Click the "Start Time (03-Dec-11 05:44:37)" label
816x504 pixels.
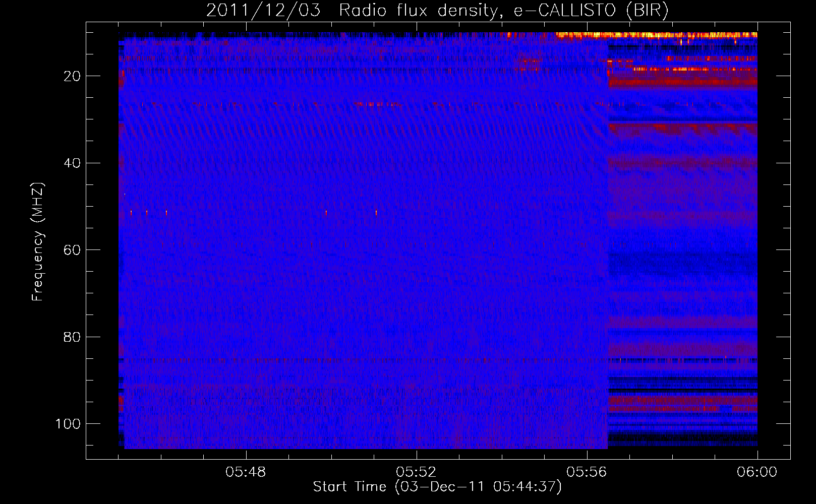pos(437,487)
